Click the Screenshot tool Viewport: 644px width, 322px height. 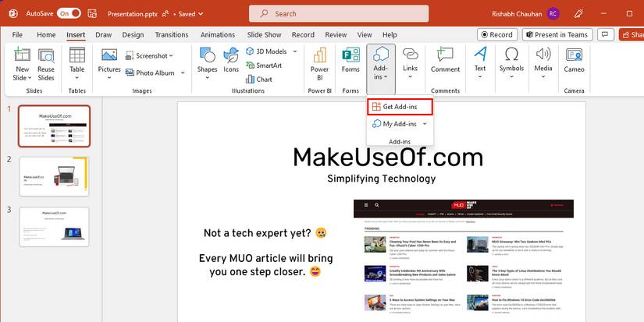[148, 55]
